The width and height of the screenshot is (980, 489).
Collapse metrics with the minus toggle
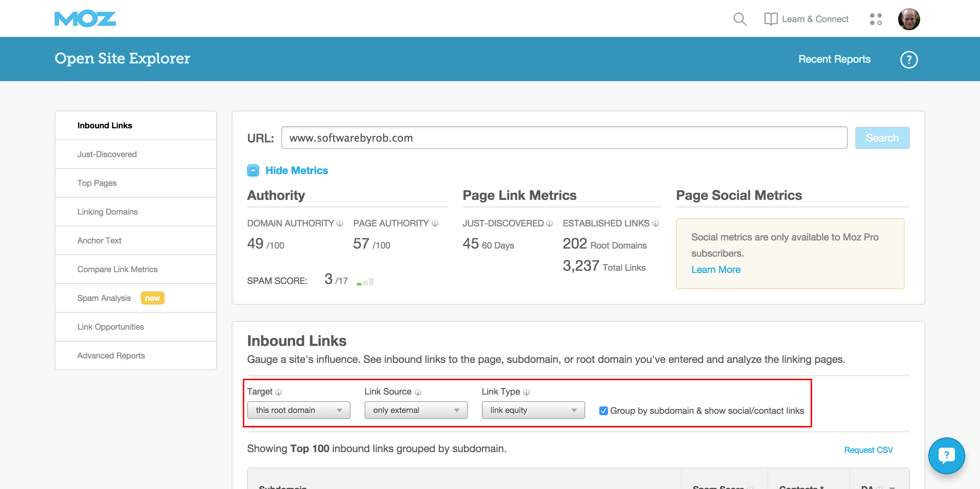pos(253,170)
